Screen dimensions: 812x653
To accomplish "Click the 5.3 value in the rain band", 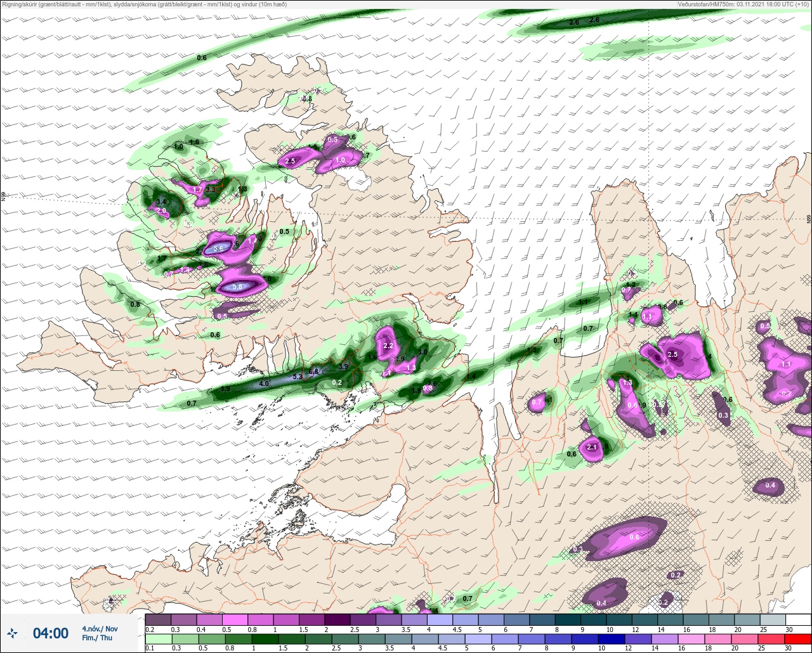I will pyautogui.click(x=298, y=375).
